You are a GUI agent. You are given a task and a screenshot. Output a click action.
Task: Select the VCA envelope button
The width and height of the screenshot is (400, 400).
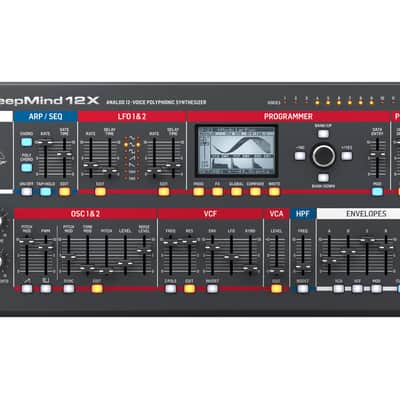coord(338,289)
